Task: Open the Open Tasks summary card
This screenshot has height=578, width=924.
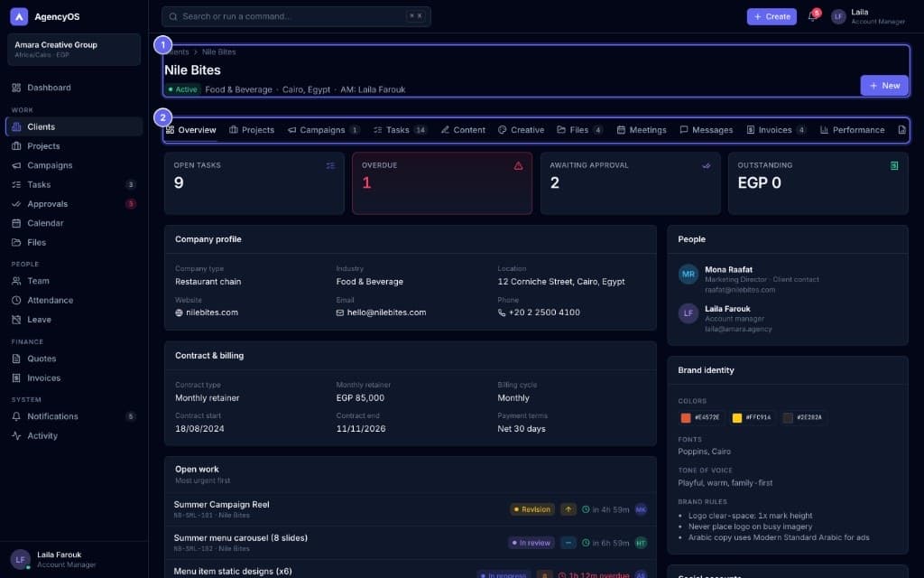Action: pos(254,183)
